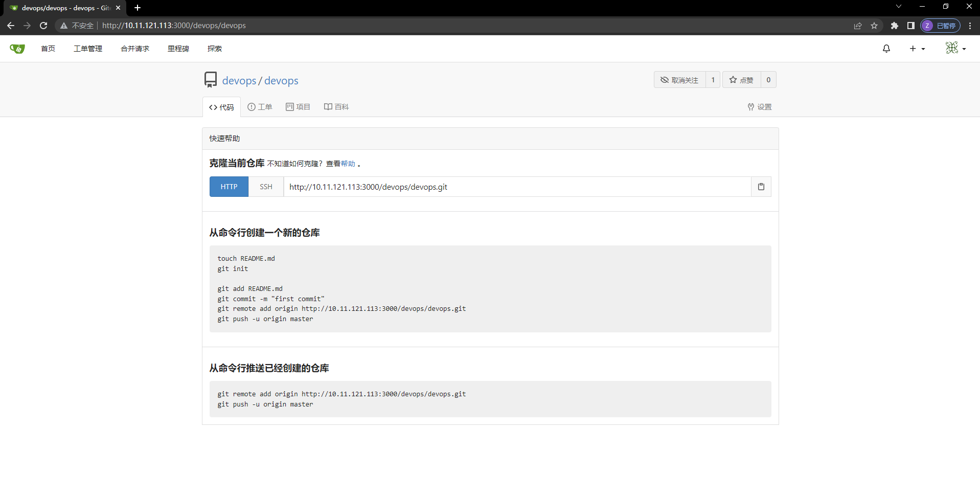Click the Gitea logo in the navbar

[x=16, y=48]
